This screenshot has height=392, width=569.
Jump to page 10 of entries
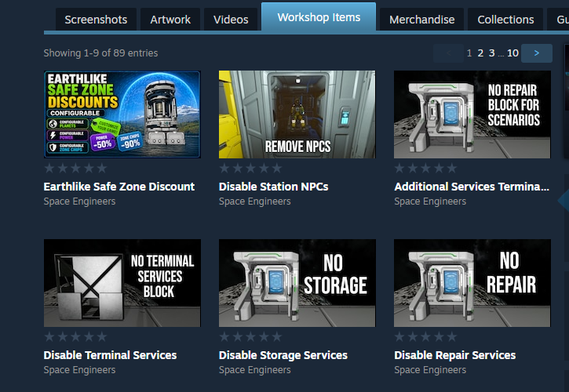(x=512, y=53)
